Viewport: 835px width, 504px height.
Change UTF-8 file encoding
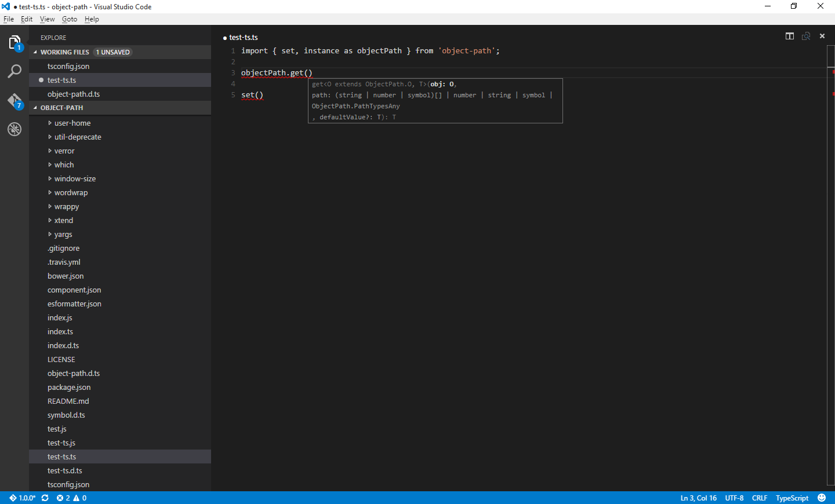click(734, 498)
